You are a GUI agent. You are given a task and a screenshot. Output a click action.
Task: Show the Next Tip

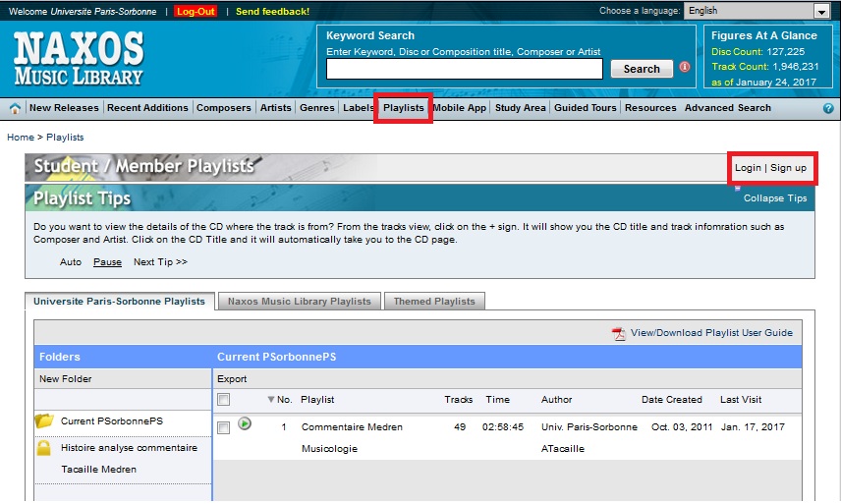point(160,262)
